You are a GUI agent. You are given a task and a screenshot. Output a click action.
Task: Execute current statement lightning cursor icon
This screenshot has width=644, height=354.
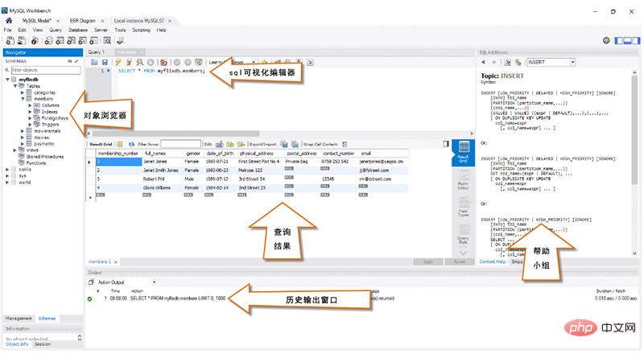point(129,62)
